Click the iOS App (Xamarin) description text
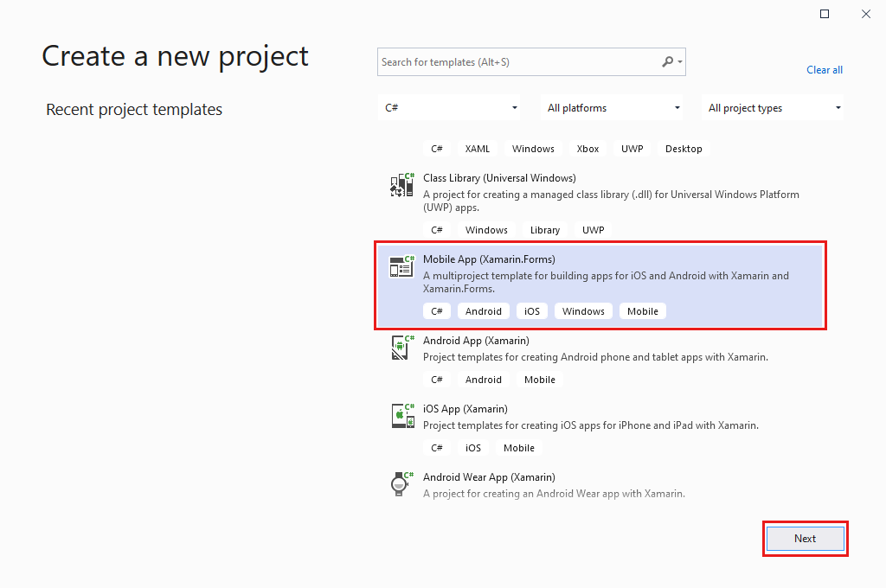This screenshot has width=886, height=588. point(590,425)
